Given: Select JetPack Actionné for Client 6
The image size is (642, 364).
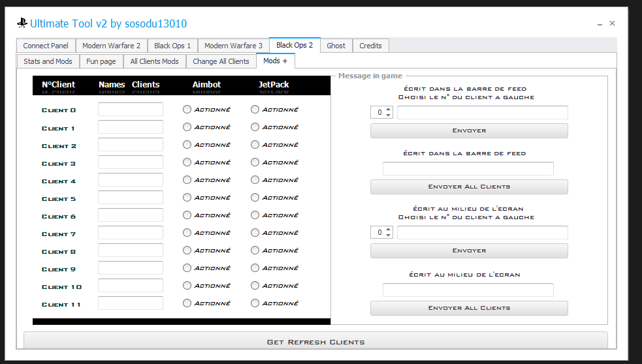Looking at the screenshot, I should click(x=255, y=215).
